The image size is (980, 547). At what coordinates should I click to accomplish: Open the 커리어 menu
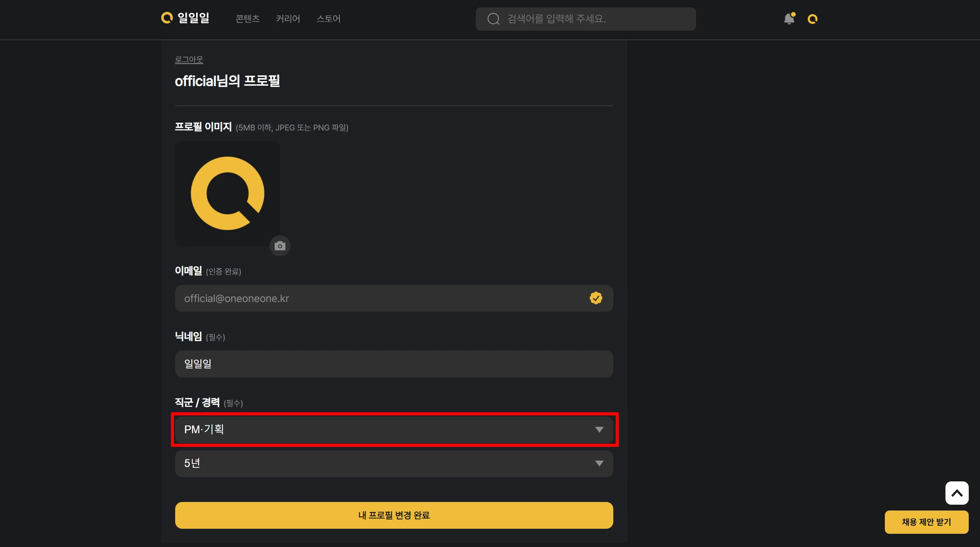click(x=288, y=19)
